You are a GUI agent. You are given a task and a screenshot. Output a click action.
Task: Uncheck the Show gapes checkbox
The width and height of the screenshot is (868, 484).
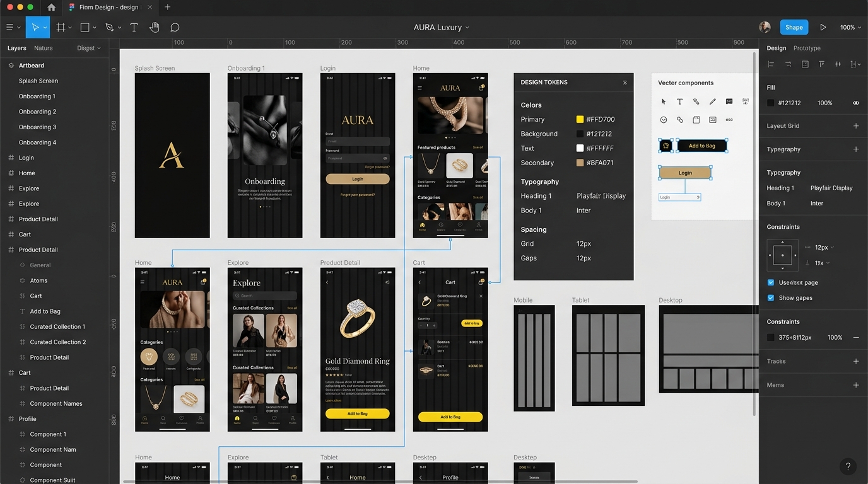tap(771, 298)
